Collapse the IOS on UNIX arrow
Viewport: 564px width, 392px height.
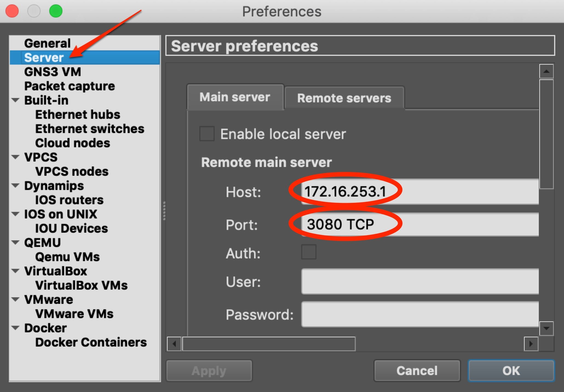click(16, 214)
